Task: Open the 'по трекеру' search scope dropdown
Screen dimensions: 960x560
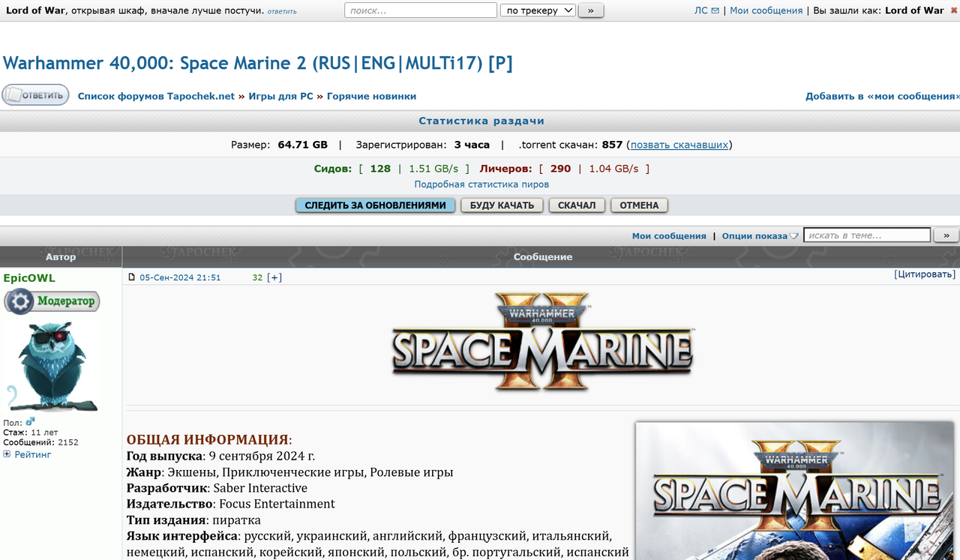Action: pos(538,10)
